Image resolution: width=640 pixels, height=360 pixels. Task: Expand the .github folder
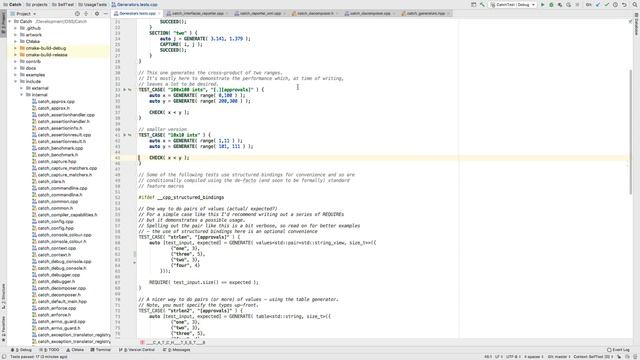[16, 28]
